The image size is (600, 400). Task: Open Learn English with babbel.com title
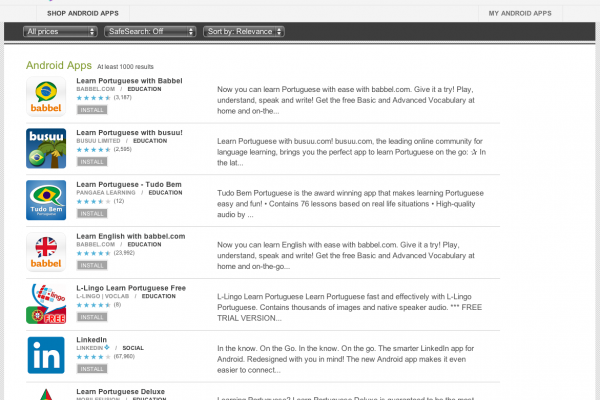click(x=130, y=236)
